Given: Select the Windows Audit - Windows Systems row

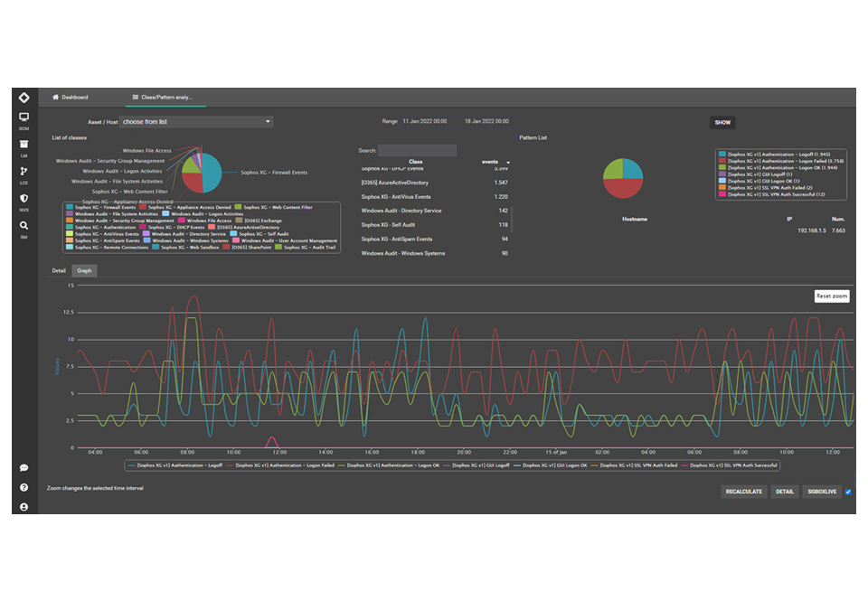Looking at the screenshot, I should tap(435, 253).
